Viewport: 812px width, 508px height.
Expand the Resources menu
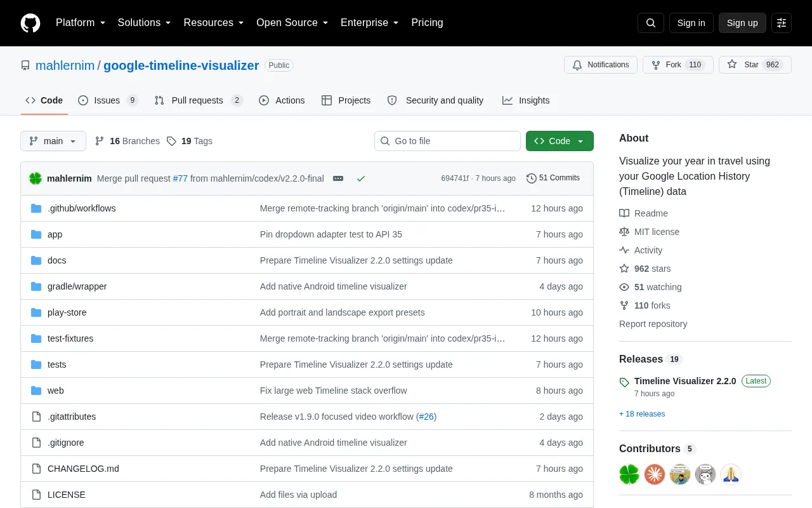214,23
